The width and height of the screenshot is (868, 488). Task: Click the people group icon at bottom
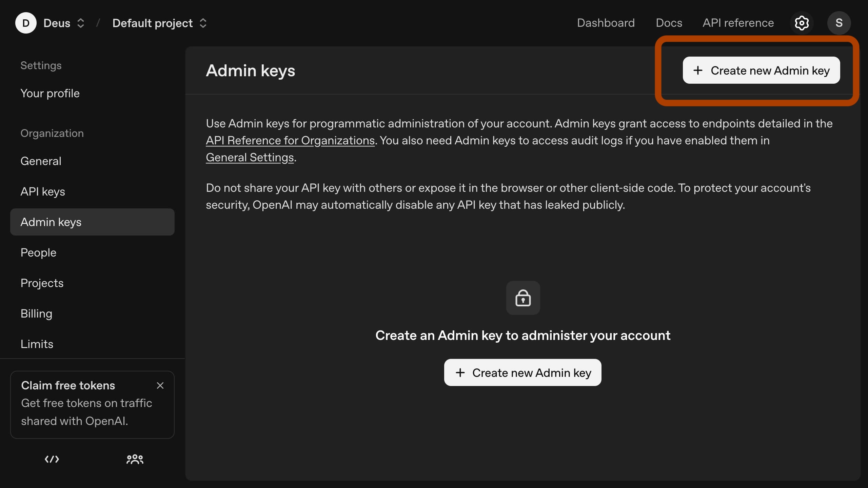coord(135,459)
